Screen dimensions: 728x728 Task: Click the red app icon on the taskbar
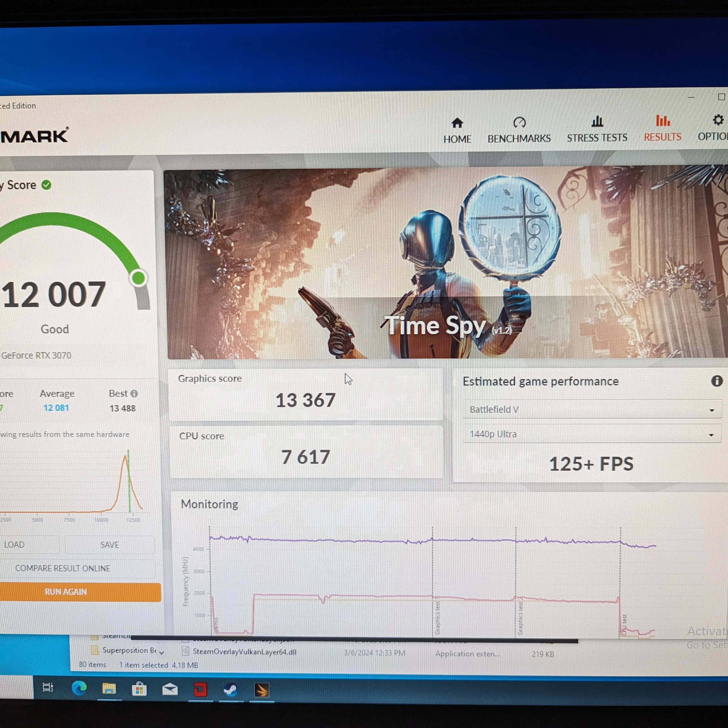[200, 690]
